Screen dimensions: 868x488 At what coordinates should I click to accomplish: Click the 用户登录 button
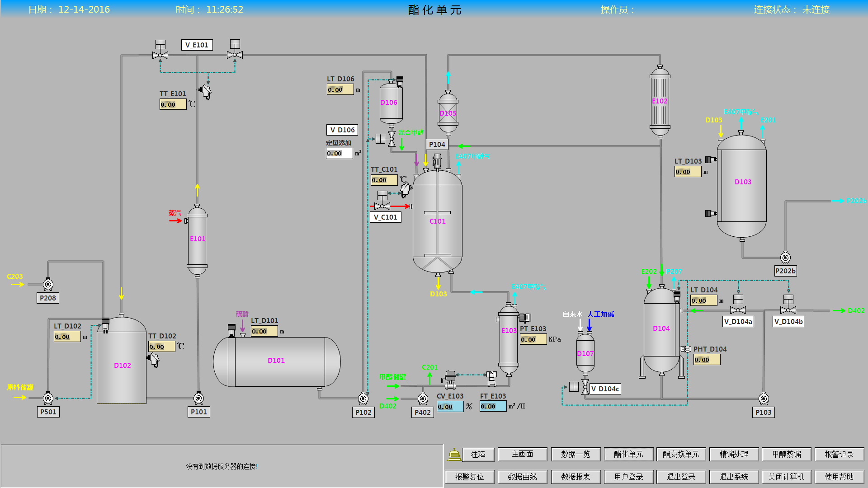pos(628,477)
